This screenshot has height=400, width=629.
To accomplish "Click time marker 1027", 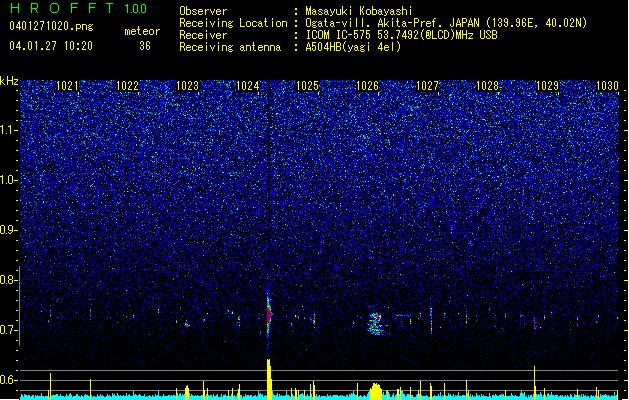I will pyautogui.click(x=428, y=86).
